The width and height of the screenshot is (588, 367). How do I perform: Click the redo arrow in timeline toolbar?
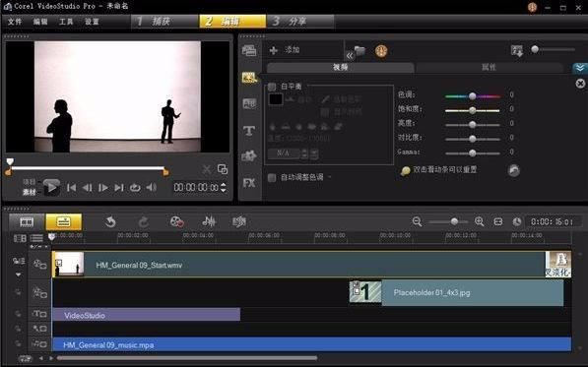click(x=144, y=222)
